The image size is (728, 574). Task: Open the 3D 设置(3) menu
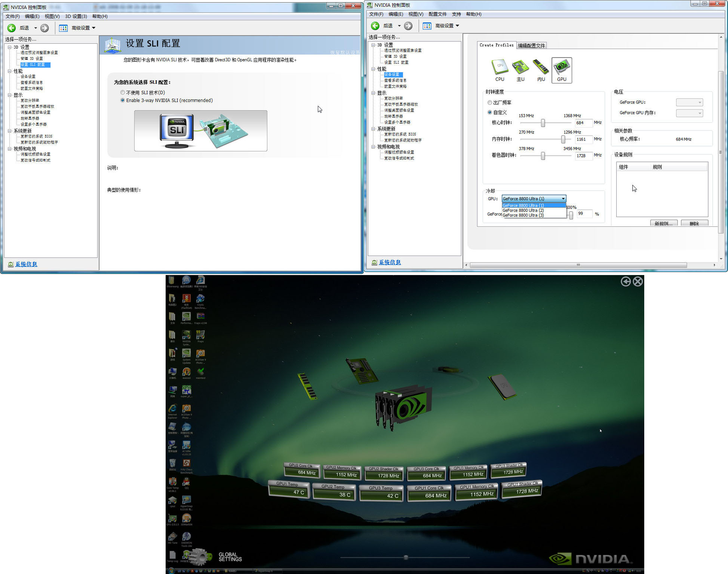point(76,16)
